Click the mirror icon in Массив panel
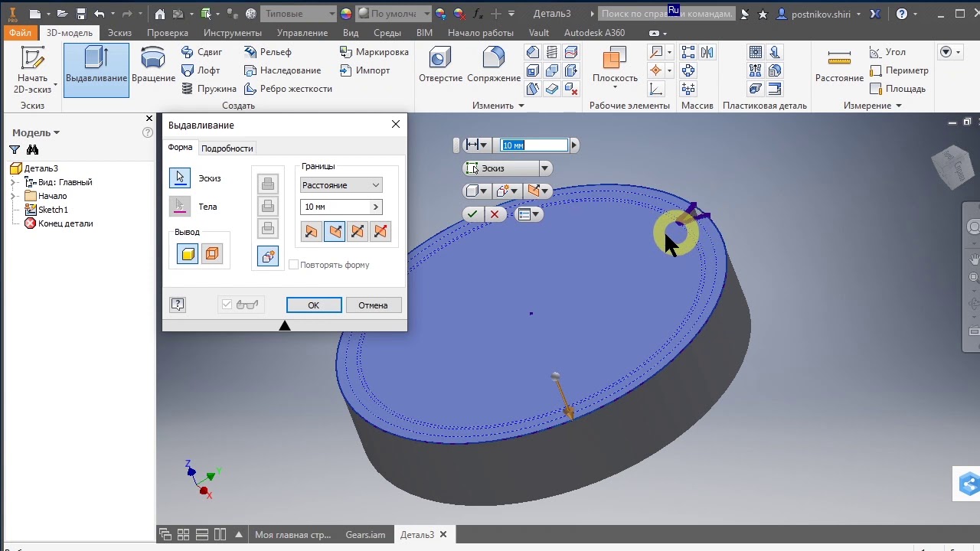 [x=707, y=52]
